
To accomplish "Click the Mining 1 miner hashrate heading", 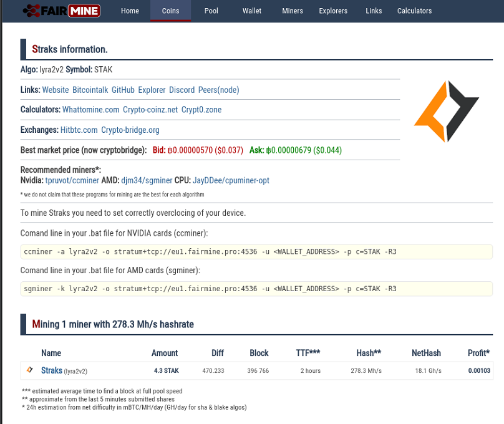I will click(x=113, y=324).
